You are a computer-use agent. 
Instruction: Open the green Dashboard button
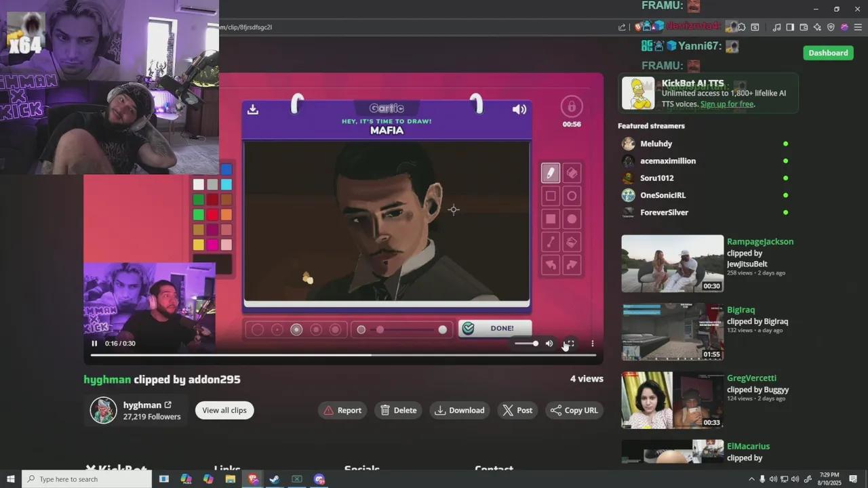click(828, 53)
